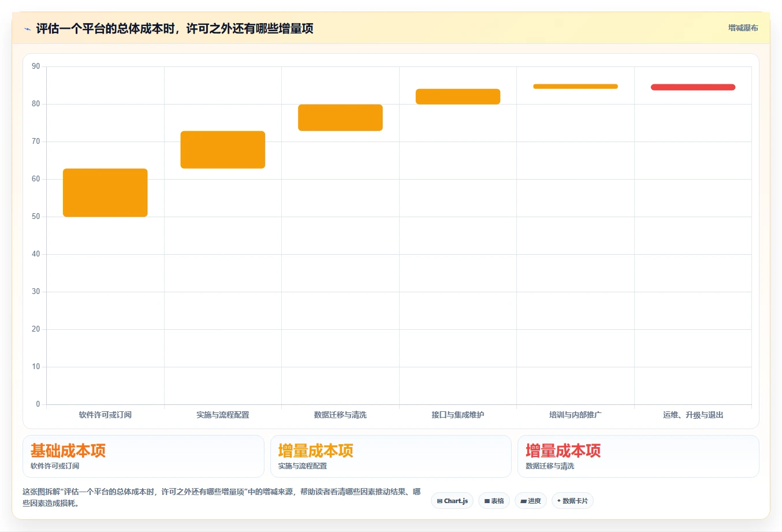
Task: Click the x-axis label 数据迁移与清洗
Action: pyautogui.click(x=340, y=415)
